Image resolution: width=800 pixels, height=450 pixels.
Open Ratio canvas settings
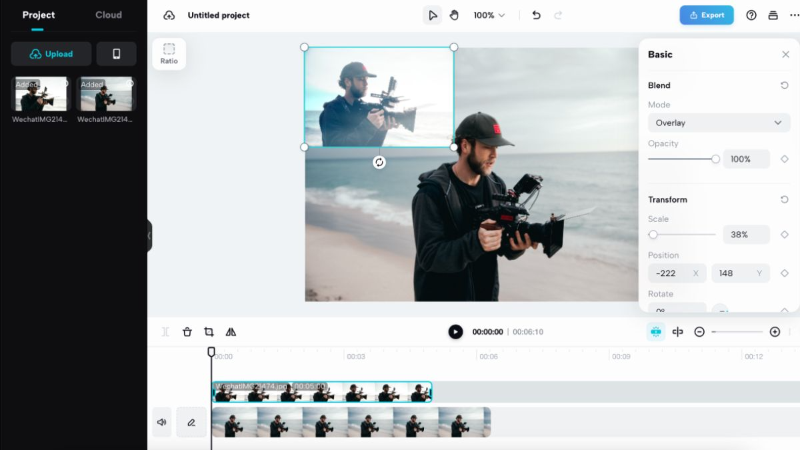(x=169, y=54)
